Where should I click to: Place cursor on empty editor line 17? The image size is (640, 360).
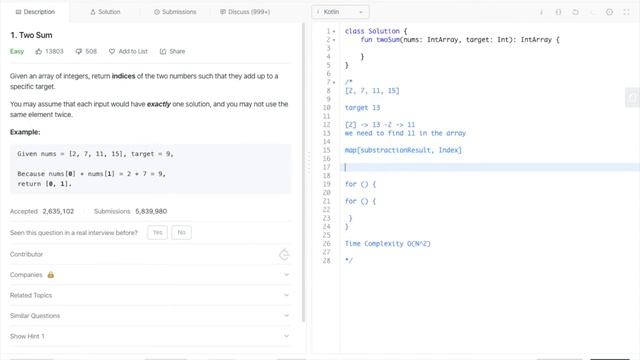click(x=490, y=167)
